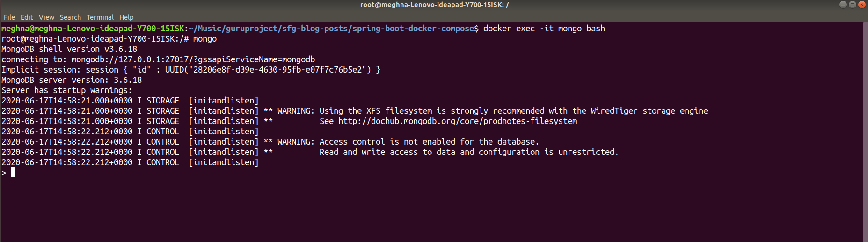Image resolution: width=868 pixels, height=242 pixels.
Task: Click the docker exec -it mongo bash command
Action: pyautogui.click(x=544, y=29)
